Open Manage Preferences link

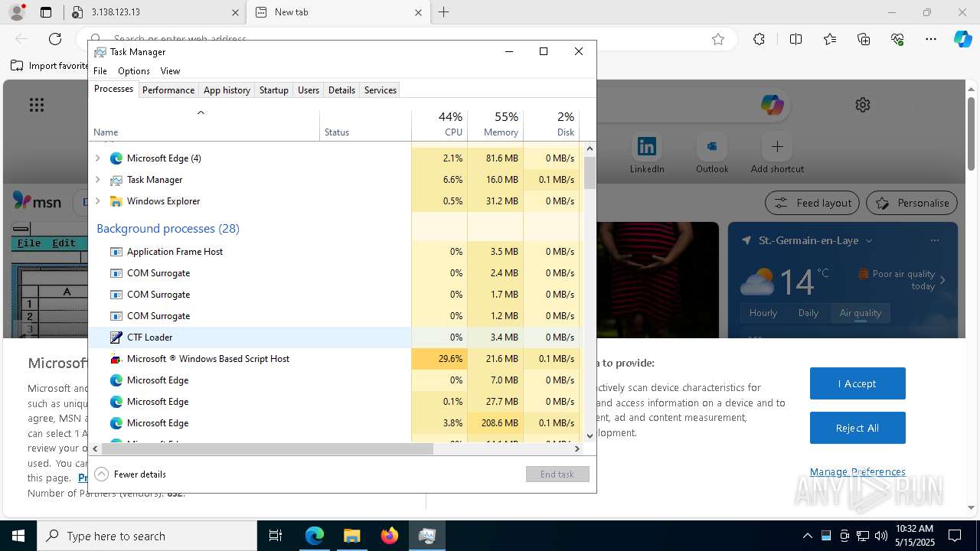857,471
